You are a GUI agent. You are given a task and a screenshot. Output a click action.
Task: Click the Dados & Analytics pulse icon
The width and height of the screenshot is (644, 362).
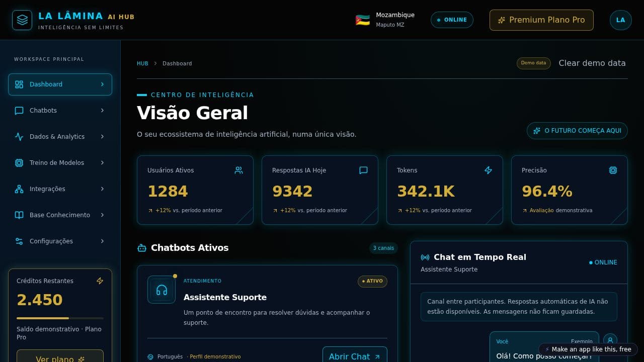[x=19, y=137]
